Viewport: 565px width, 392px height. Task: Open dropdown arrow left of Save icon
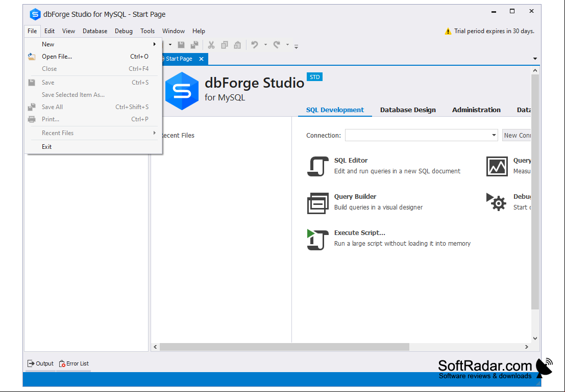click(170, 45)
